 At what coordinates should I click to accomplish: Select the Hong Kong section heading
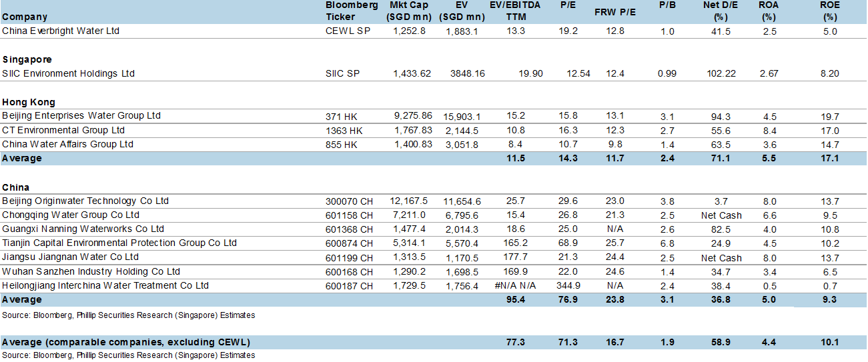click(29, 102)
